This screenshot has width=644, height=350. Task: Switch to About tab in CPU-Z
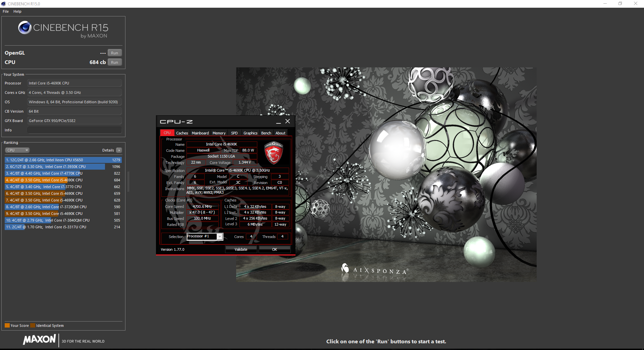(280, 133)
